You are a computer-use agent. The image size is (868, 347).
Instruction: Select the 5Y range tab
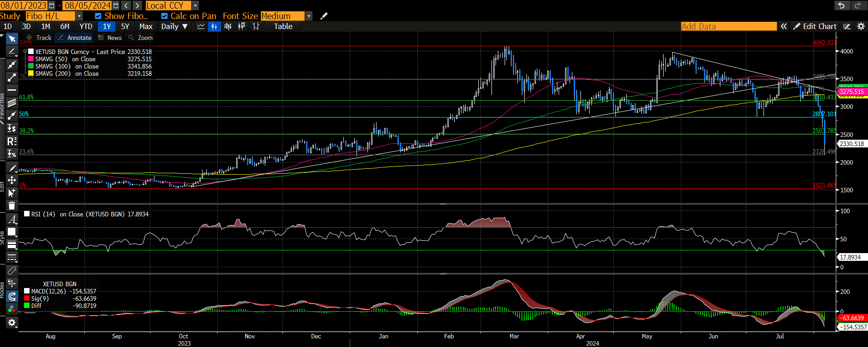click(x=125, y=26)
